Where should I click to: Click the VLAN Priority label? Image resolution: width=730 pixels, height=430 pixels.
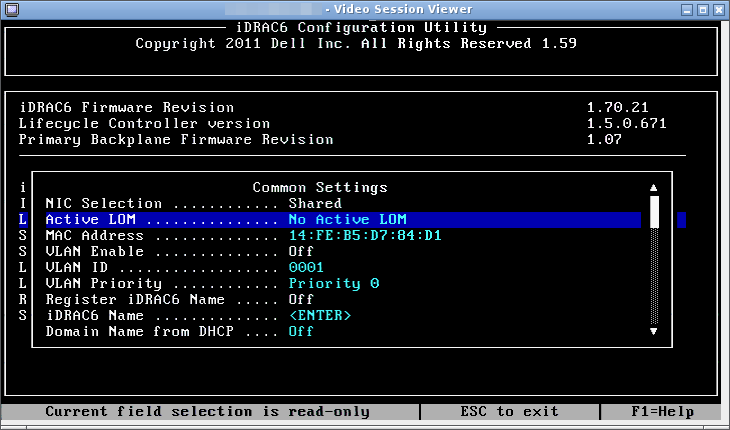pyautogui.click(x=103, y=283)
